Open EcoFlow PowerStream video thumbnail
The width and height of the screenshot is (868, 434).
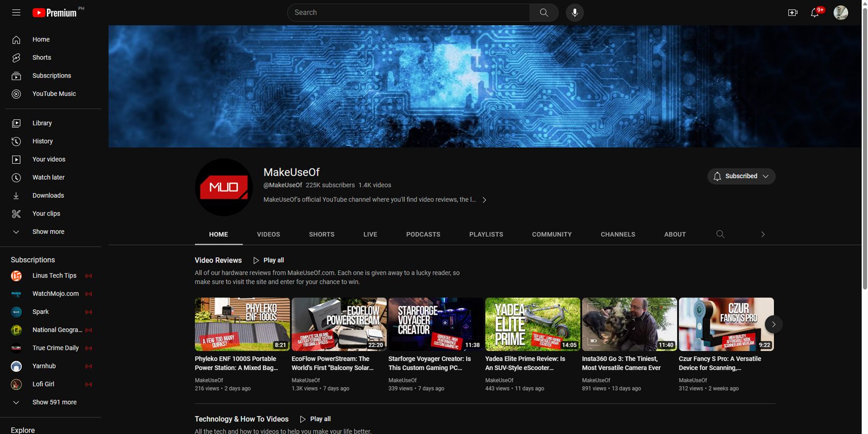[x=339, y=324]
